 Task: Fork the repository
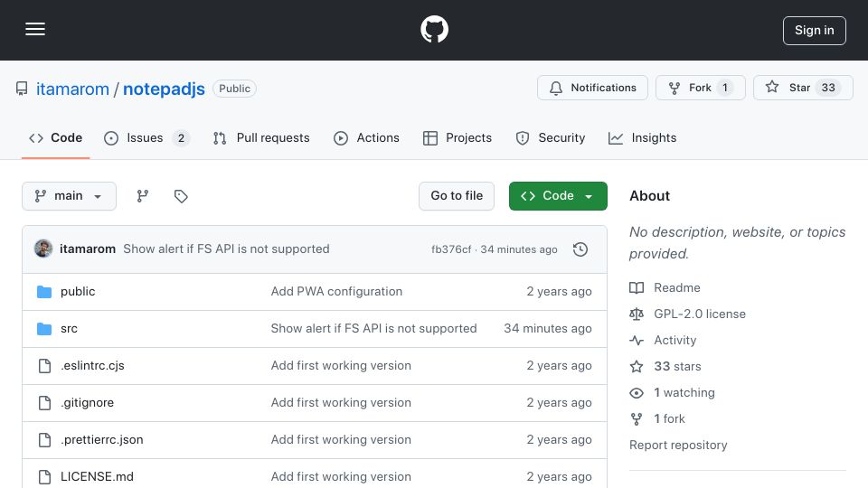coord(700,88)
